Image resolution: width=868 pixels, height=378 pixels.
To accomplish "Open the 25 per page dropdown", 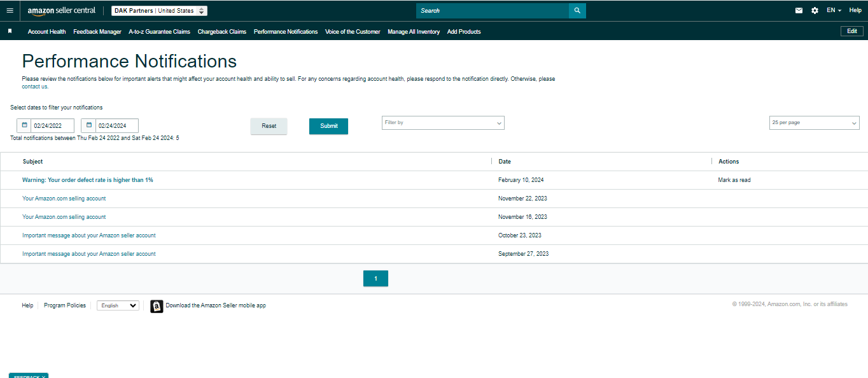I will tap(814, 123).
